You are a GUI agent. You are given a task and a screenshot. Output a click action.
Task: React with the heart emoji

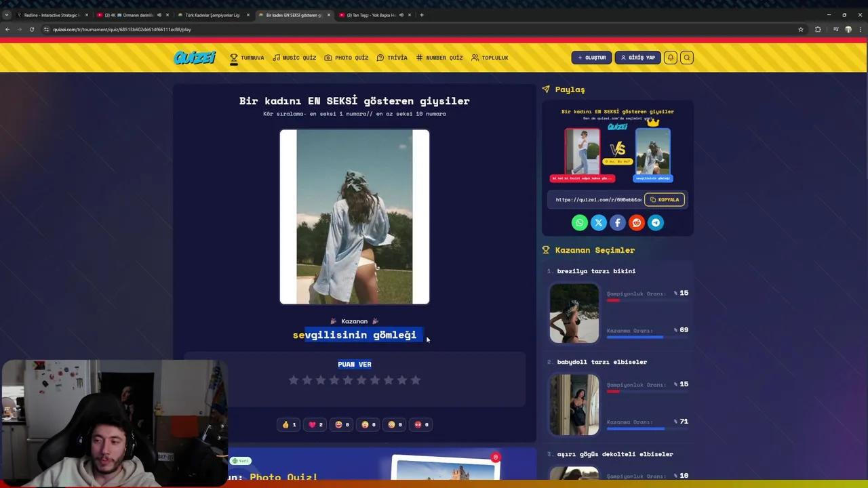(315, 424)
